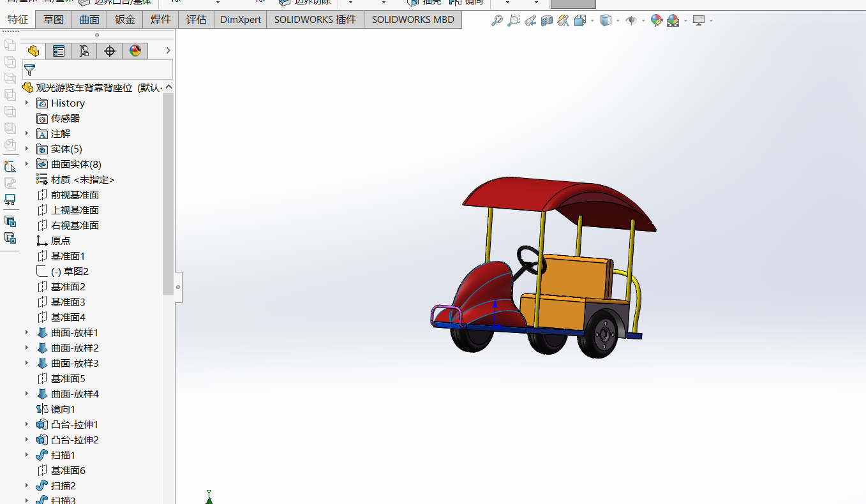This screenshot has height=504, width=866.
Task: Open the FeatureManager design tree tab
Action: (33, 51)
